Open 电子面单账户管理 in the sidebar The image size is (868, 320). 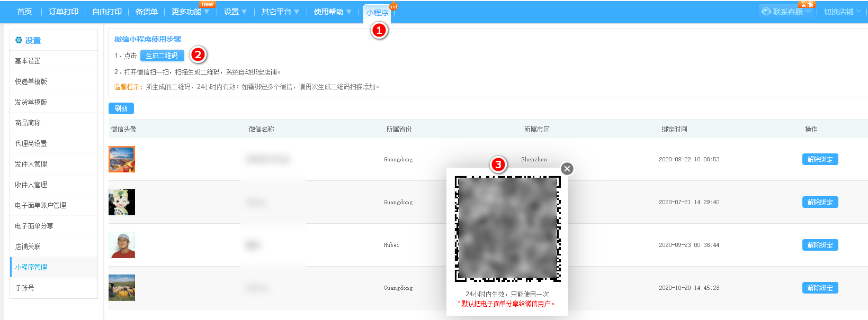(53, 205)
